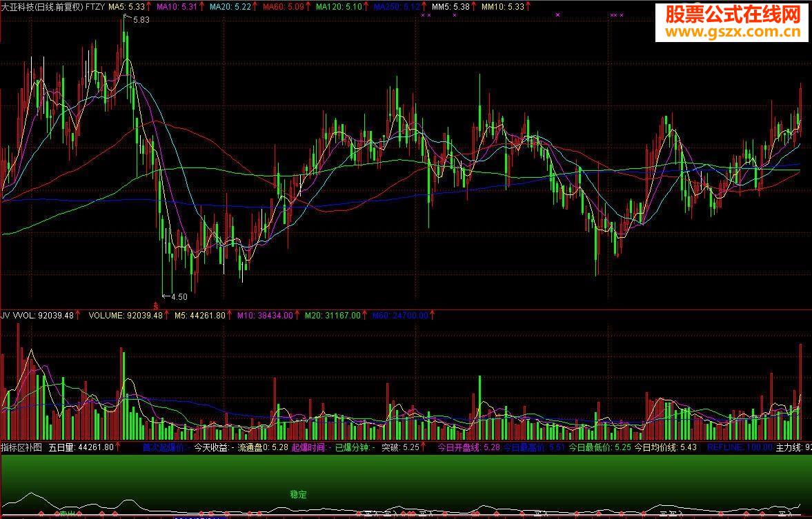Viewport: 812px width, 519px height.
Task: Click the 流通盘0: 5.28 value
Action: (x=263, y=447)
